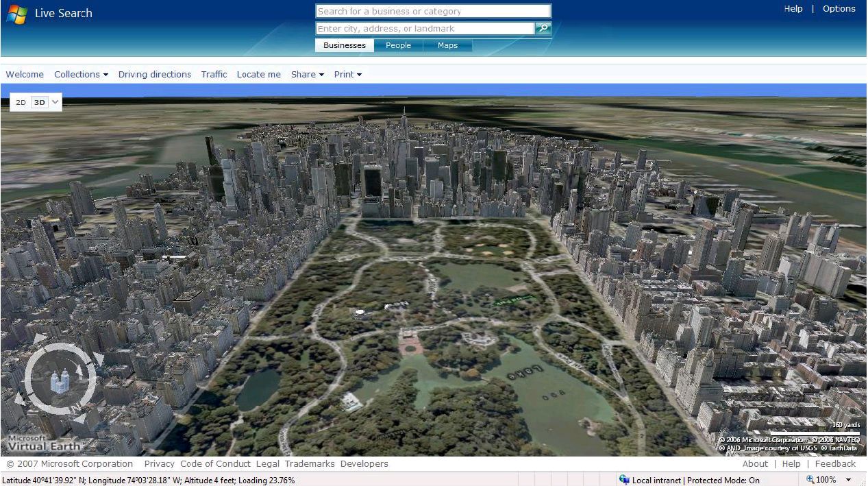
Task: Open the Collections dropdown
Action: (x=81, y=74)
